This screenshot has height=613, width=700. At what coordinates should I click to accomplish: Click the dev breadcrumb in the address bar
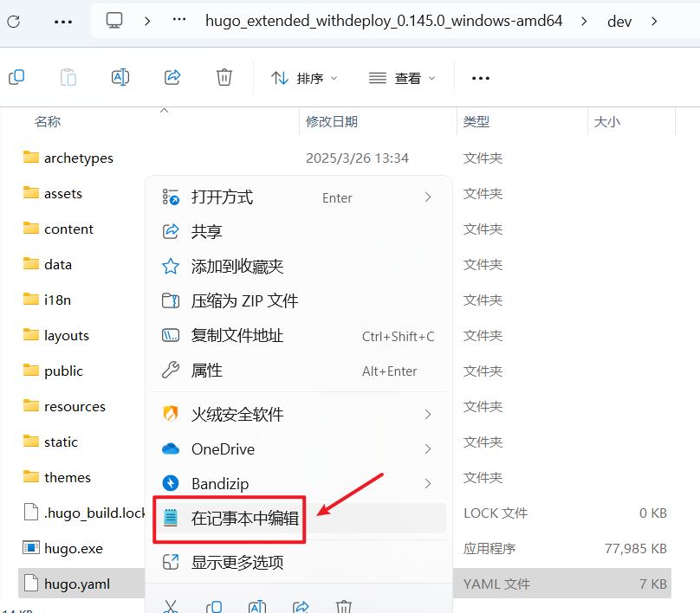619,21
